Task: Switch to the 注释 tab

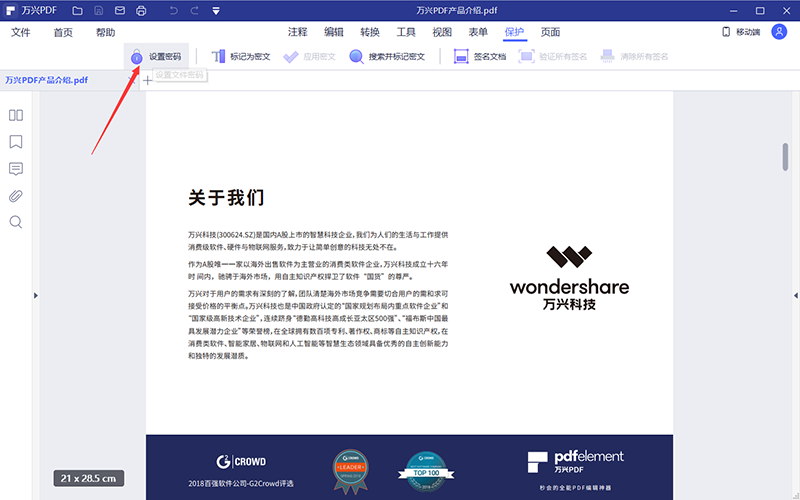Action: coord(297,32)
